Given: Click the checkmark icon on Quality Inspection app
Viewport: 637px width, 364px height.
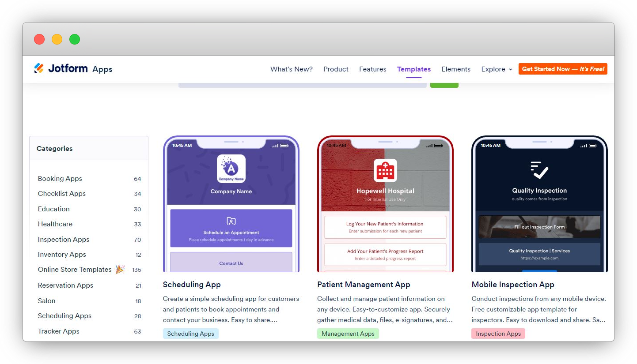Looking at the screenshot, I should (x=539, y=169).
